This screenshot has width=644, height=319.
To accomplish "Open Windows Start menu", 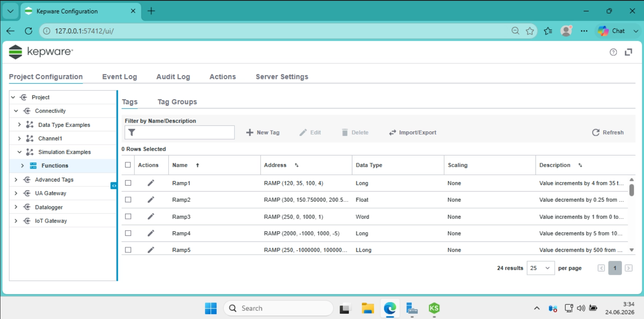I will coord(211,309).
